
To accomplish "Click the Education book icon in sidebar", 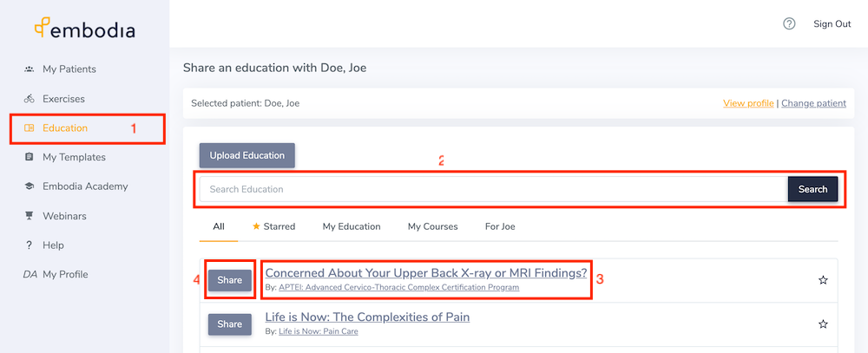I will 30,128.
